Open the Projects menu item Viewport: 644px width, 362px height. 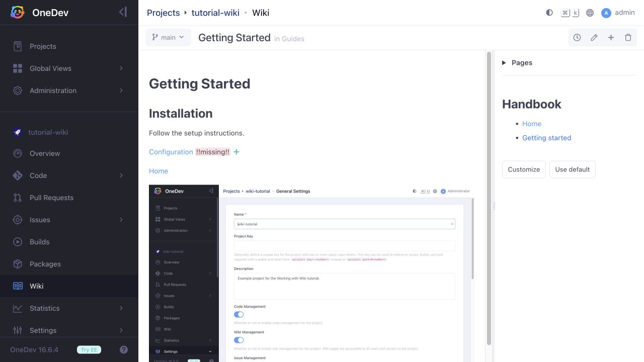(69, 46)
